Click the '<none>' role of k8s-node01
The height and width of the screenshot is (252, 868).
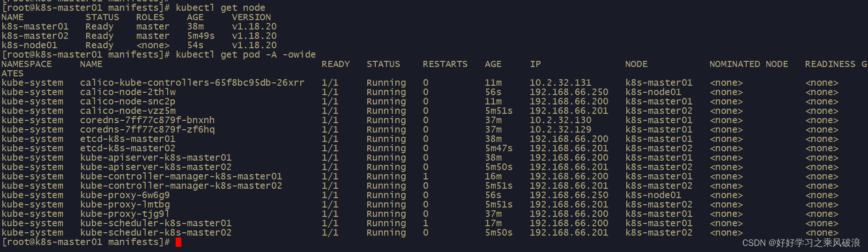tap(153, 45)
